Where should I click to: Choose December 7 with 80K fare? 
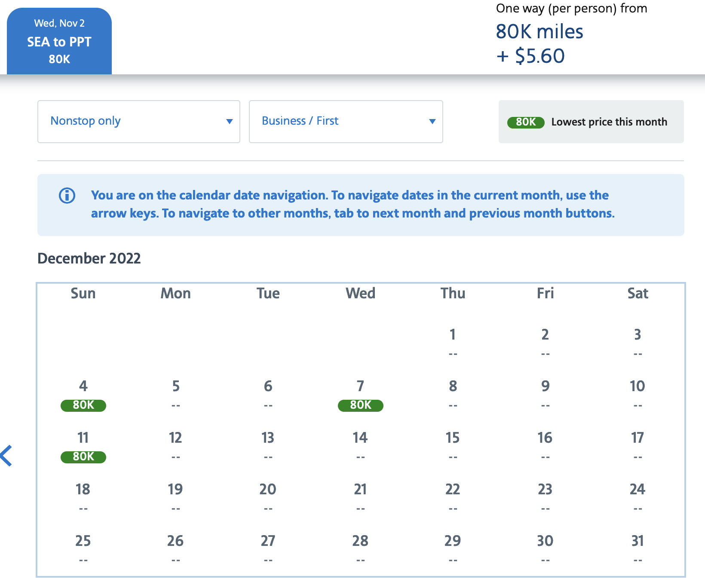tap(360, 395)
